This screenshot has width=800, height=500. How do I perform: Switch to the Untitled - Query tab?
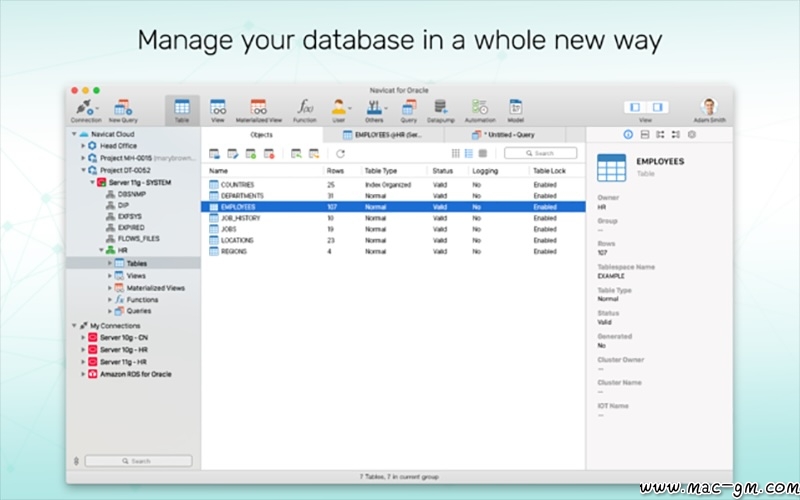(505, 135)
